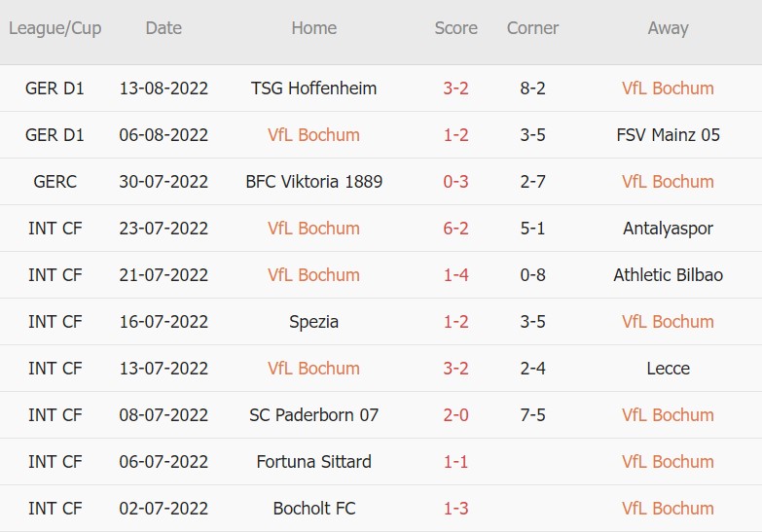Image resolution: width=762 pixels, height=532 pixels.
Task: Click Lecce away team name
Action: [x=668, y=369]
